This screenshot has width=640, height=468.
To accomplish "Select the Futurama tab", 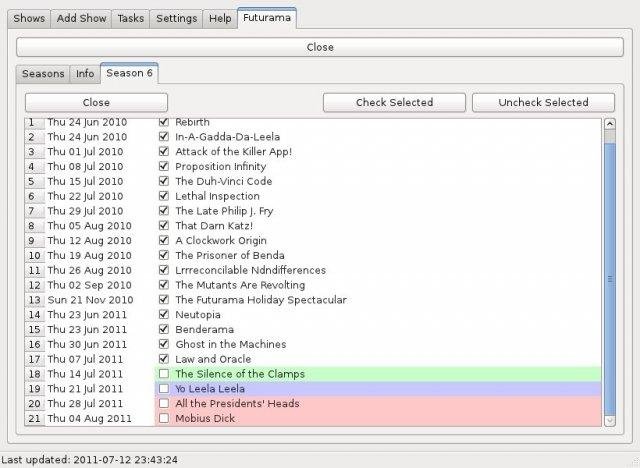I will pyautogui.click(x=267, y=18).
